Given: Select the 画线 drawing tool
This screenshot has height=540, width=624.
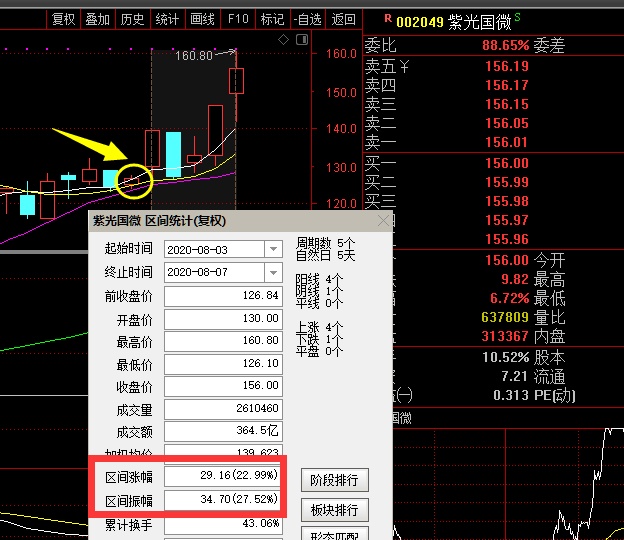Looking at the screenshot, I should click(203, 19).
